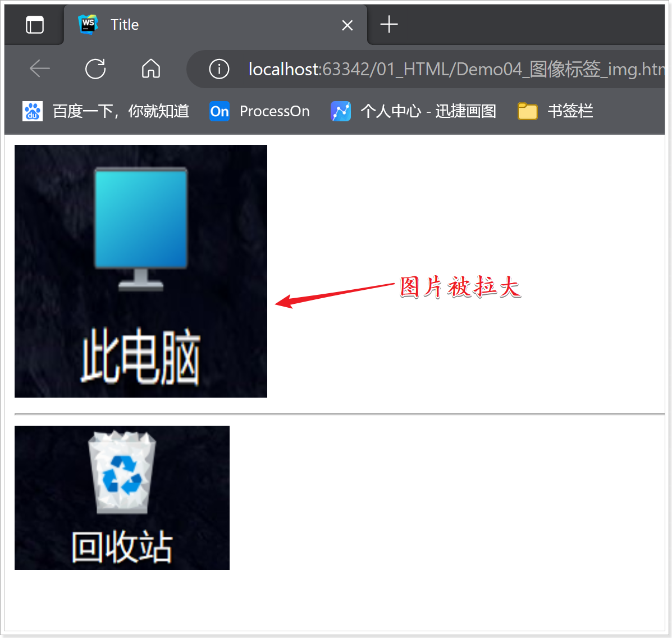View site information icon in address bar
The height and width of the screenshot is (638, 672).
pyautogui.click(x=219, y=69)
